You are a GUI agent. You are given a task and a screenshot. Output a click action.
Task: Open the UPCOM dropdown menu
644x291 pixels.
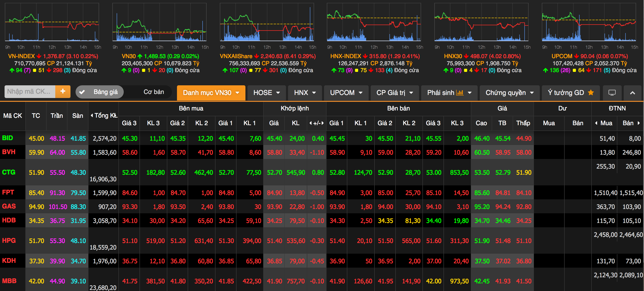pyautogui.click(x=346, y=93)
